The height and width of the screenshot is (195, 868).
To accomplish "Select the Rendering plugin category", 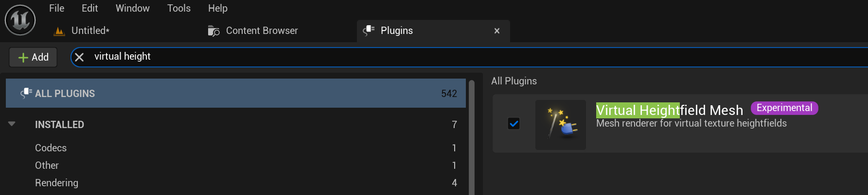I will (56, 183).
